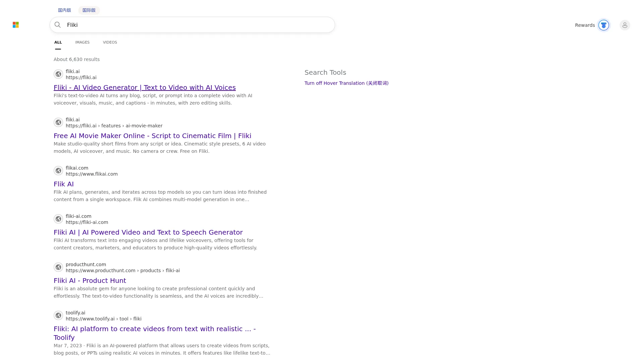Click https://fliki-ai.com URL text
644x362 pixels.
(x=87, y=222)
